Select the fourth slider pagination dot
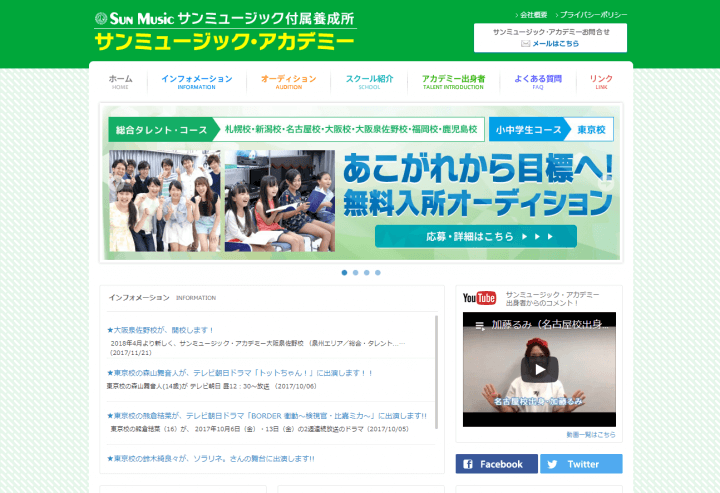 coord(377,273)
